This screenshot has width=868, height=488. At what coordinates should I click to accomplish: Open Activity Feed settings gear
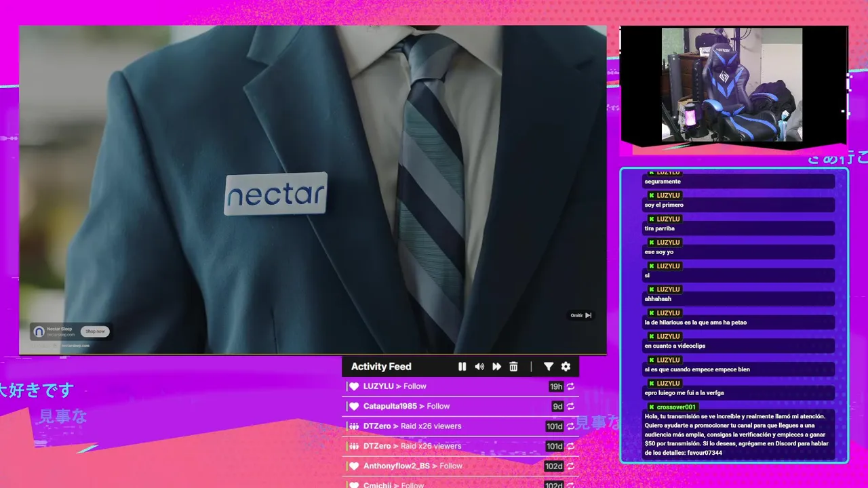(566, 367)
